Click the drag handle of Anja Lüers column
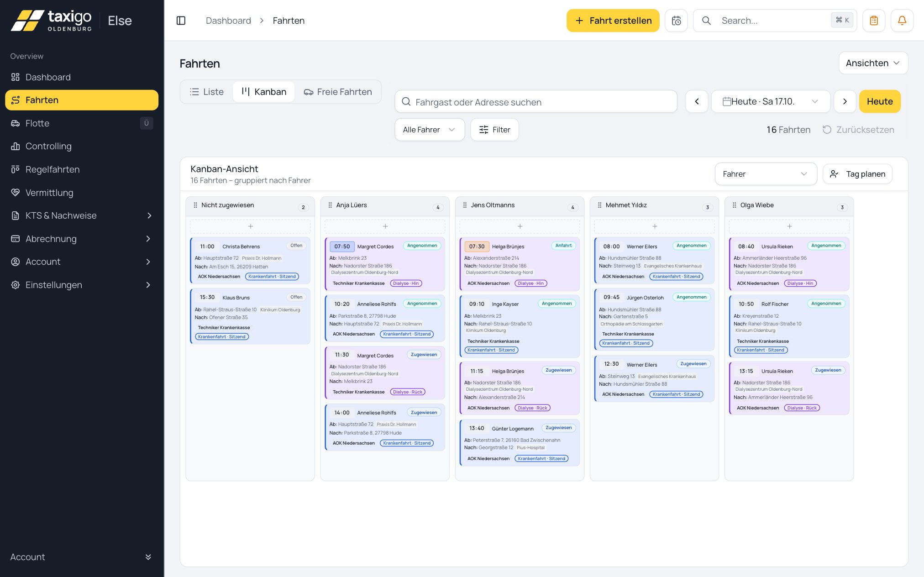 [x=330, y=205]
